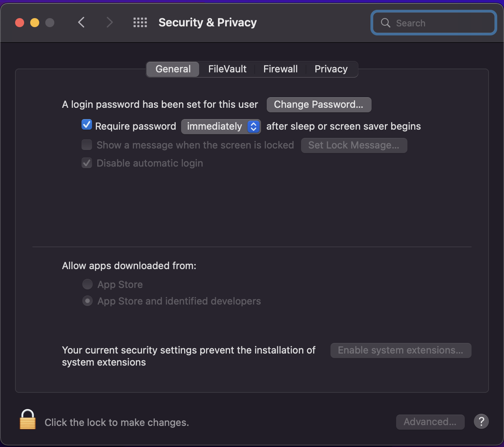Toggle the Require password checkbox
504x447 pixels.
[87, 125]
